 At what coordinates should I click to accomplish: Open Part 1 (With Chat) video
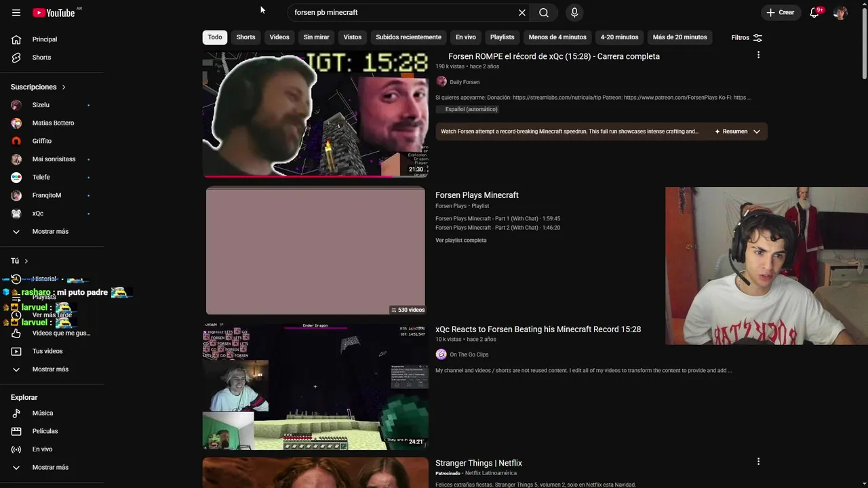click(498, 219)
